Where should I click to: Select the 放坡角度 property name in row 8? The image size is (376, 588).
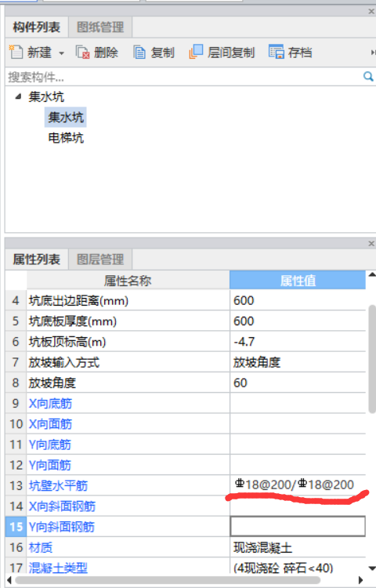pyautogui.click(x=52, y=383)
